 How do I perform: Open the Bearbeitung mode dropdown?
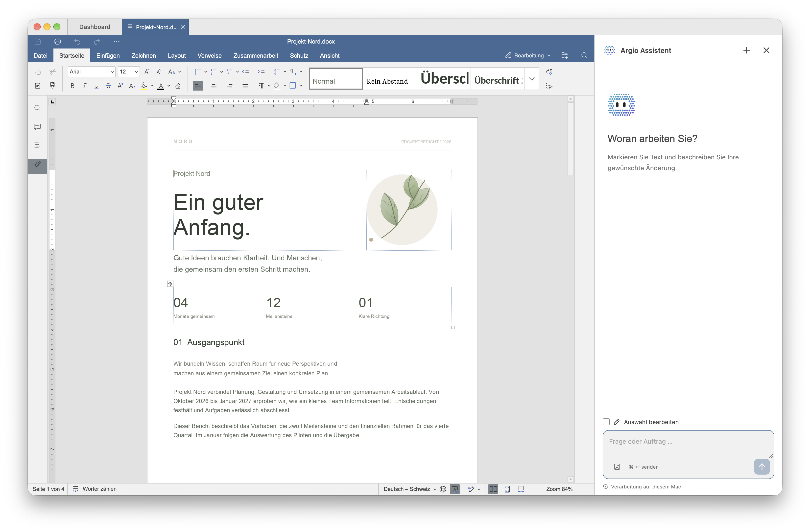[x=528, y=55]
